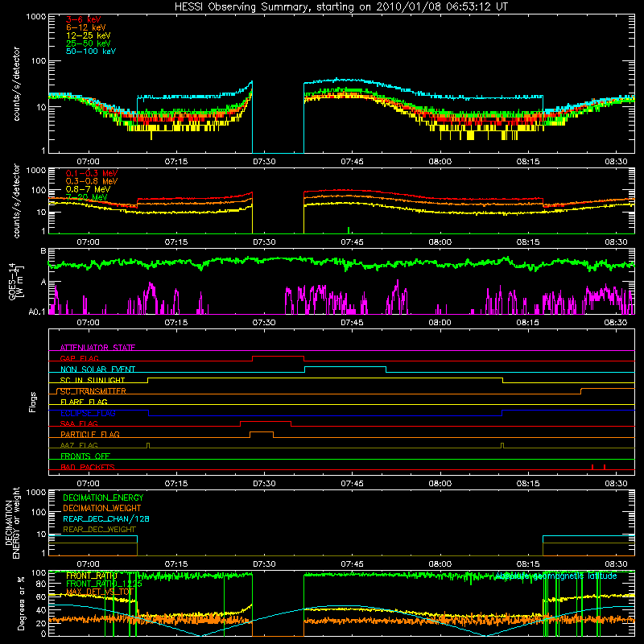Click counts/s/detector axis title of MeV panel
Image resolution: width=644 pixels, height=644 pixels.
16,200
